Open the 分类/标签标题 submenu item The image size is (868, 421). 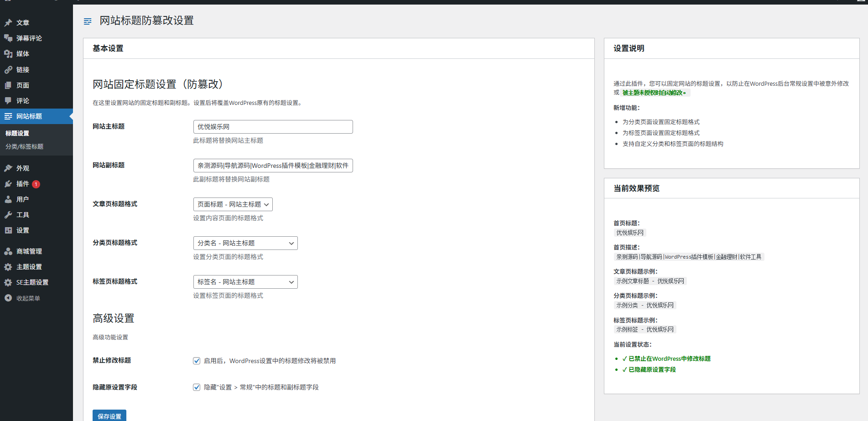pos(25,146)
